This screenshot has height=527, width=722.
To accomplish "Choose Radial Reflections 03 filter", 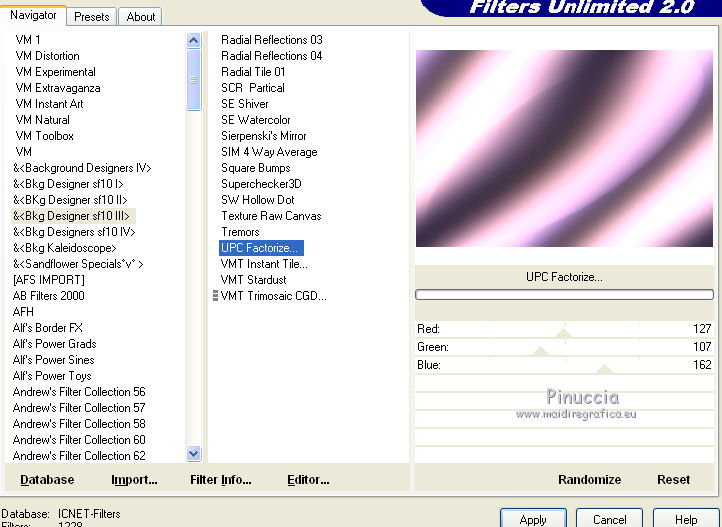I will click(272, 40).
